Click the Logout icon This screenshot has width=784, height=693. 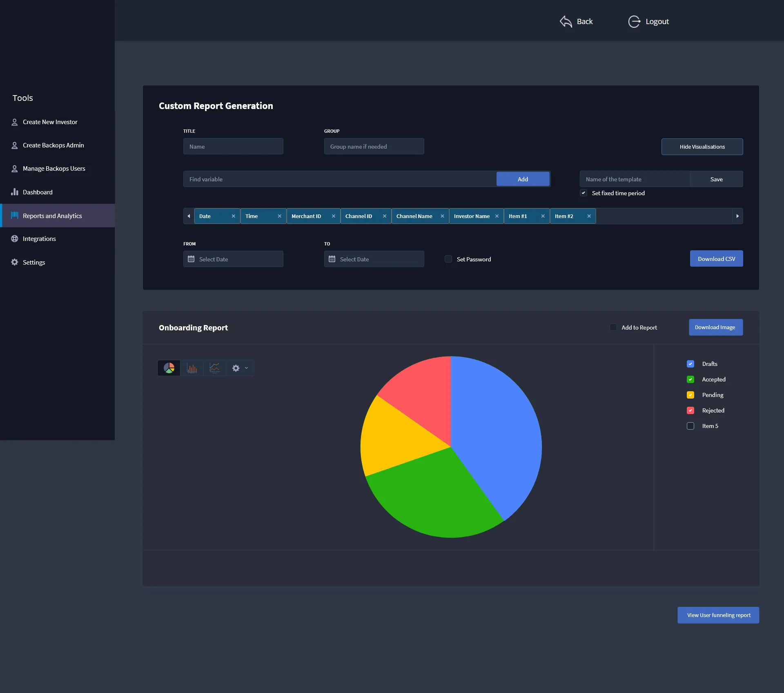tap(634, 22)
